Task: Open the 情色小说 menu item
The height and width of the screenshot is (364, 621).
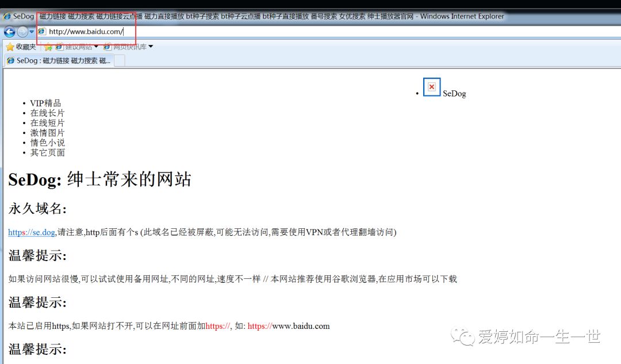Action: coord(47,143)
